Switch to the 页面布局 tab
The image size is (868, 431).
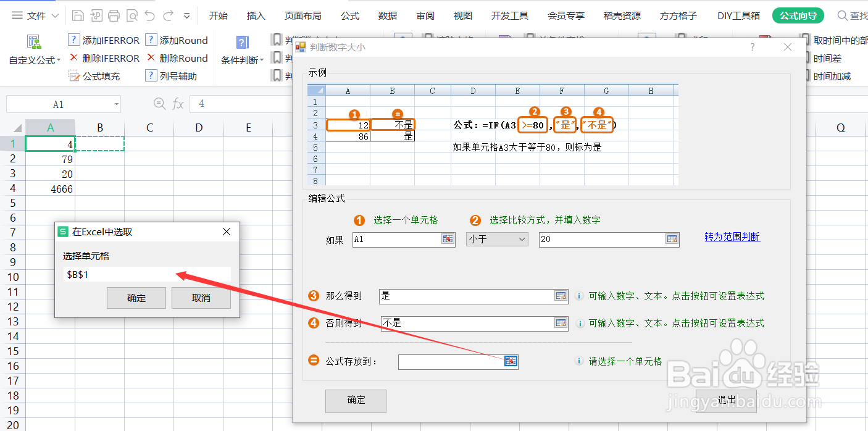coord(303,15)
